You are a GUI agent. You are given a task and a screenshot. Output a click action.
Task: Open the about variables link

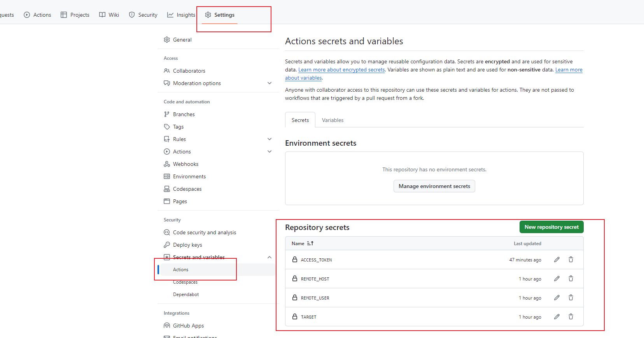pyautogui.click(x=303, y=78)
